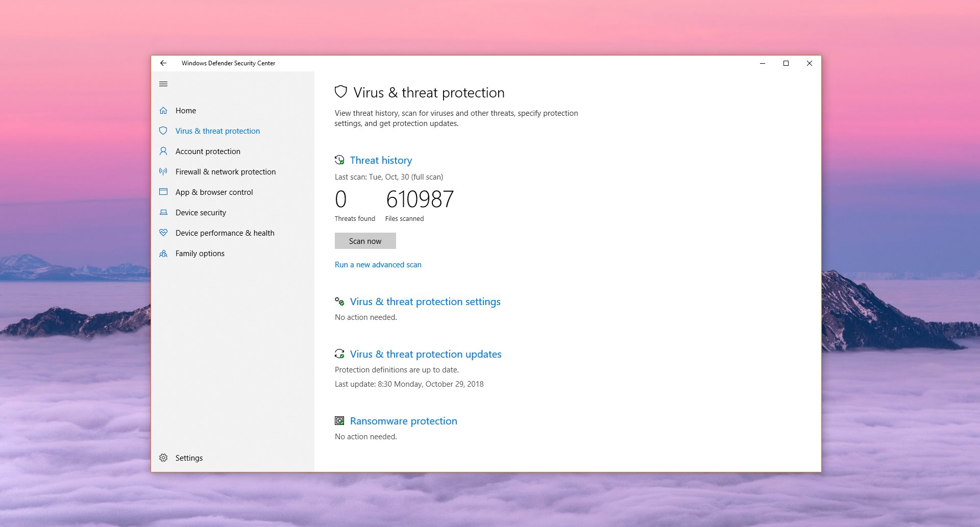Click the Last scan date text
This screenshot has width=980, height=527.
click(389, 177)
